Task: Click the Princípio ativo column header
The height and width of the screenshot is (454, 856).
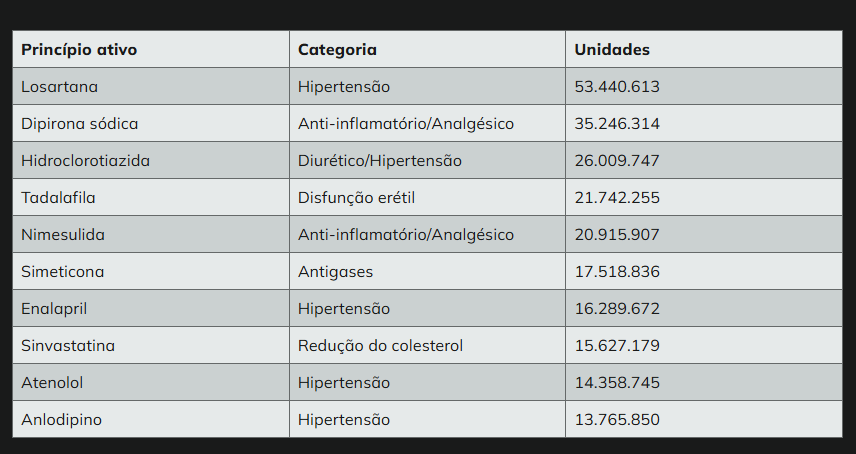Action: tap(151, 49)
